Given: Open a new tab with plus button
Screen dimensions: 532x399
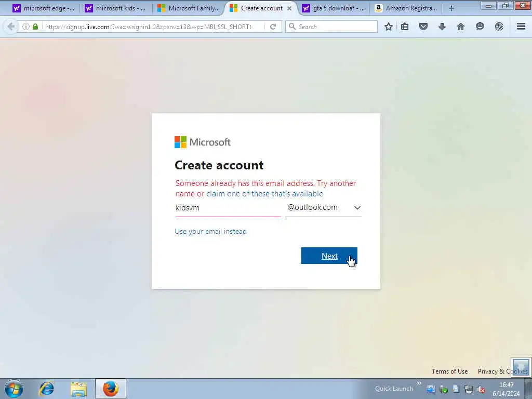Looking at the screenshot, I should click(451, 8).
